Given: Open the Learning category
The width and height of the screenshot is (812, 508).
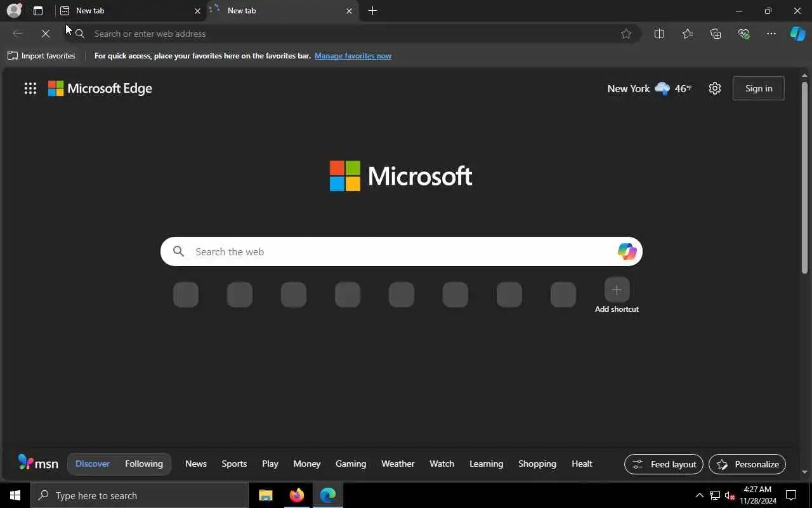Looking at the screenshot, I should point(486,464).
